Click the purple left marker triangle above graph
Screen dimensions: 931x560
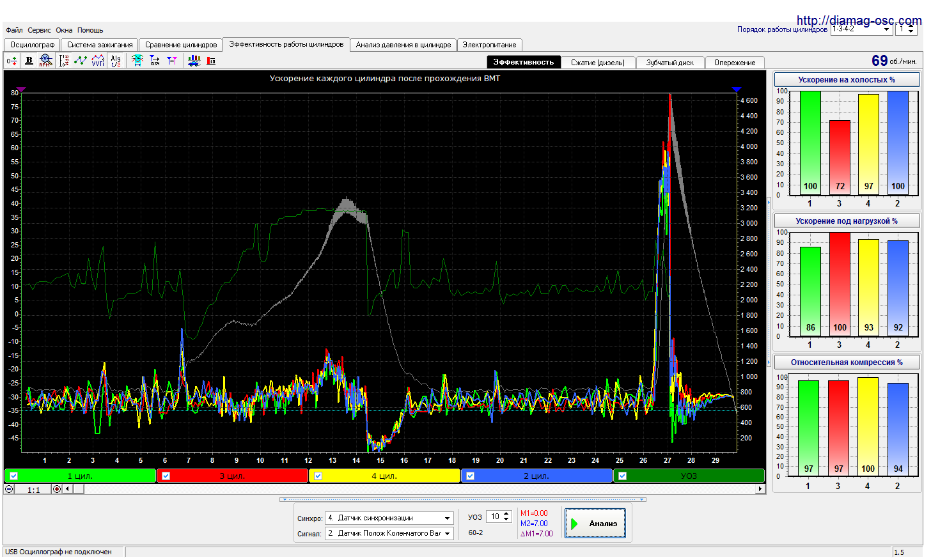coord(21,89)
